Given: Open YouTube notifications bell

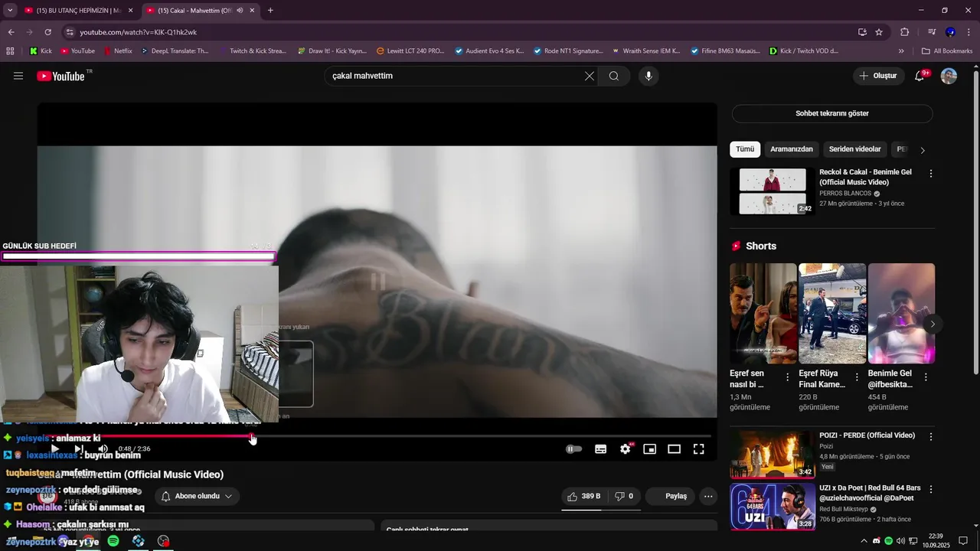Looking at the screenshot, I should pos(920,76).
